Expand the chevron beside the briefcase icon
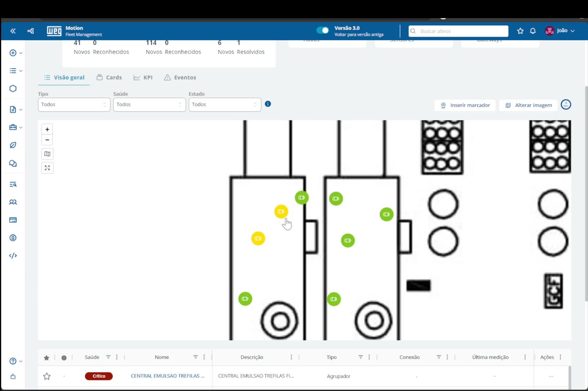Viewport: 588px width, 391px height. tap(21, 127)
